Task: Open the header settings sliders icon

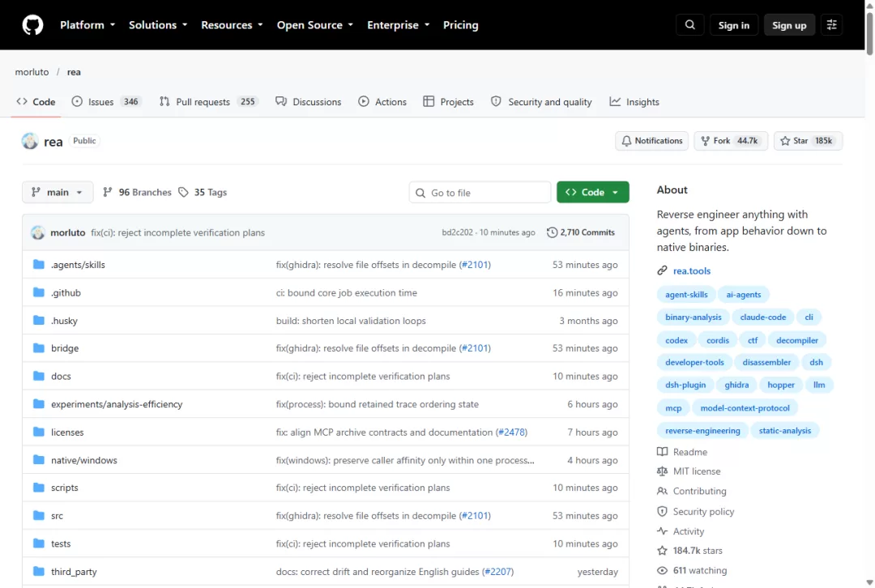Action: click(831, 25)
